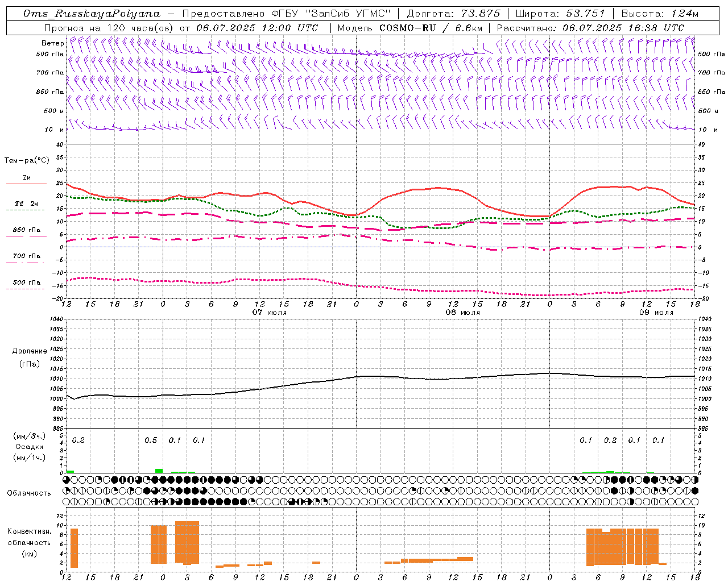
Task: Click the 'Прогноз на 120 часа(ов)' text
Action: pyautogui.click(x=109, y=28)
